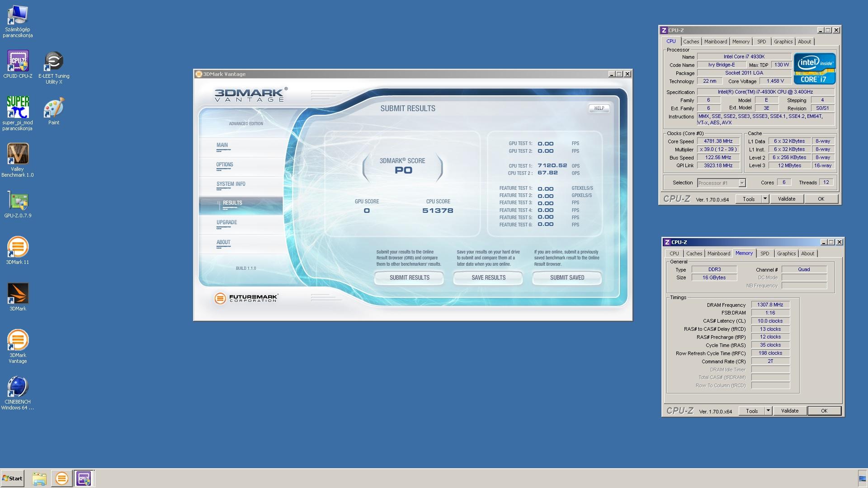
Task: Open the Valley Benchmark 1.0 icon
Action: tap(18, 154)
